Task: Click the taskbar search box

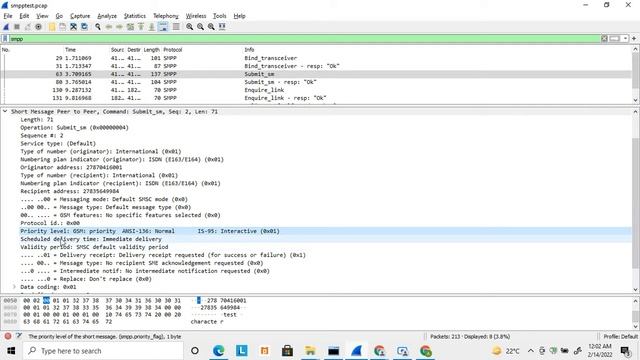Action: (x=102, y=351)
